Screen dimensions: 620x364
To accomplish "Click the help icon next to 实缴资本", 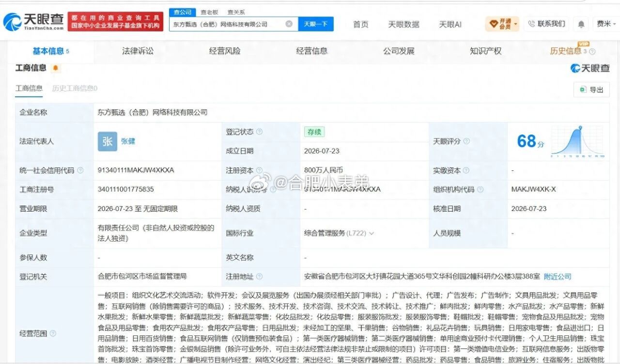I will pyautogui.click(x=466, y=170).
